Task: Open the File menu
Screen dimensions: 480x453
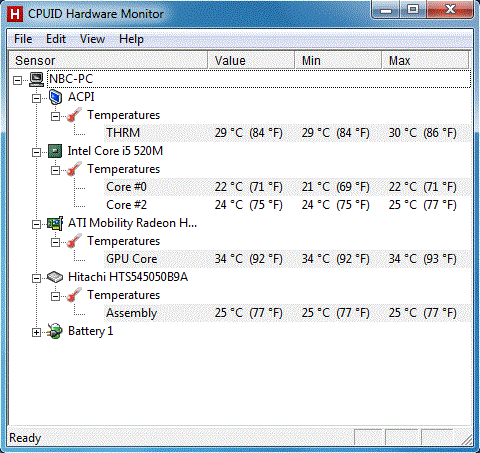Action: click(23, 39)
